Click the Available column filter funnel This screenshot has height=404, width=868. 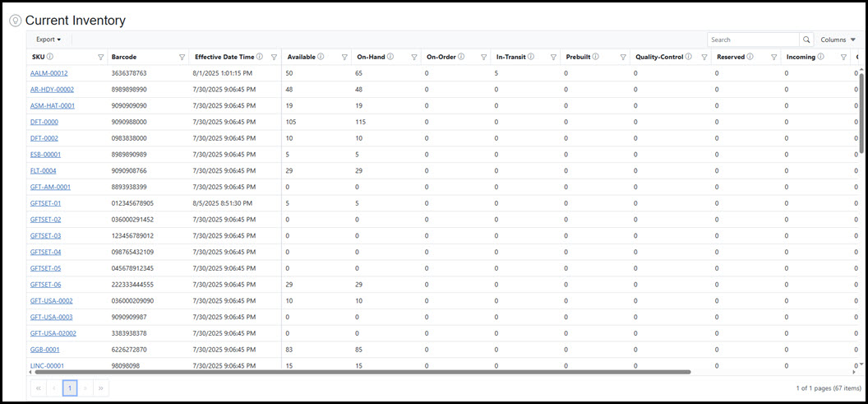click(x=343, y=58)
